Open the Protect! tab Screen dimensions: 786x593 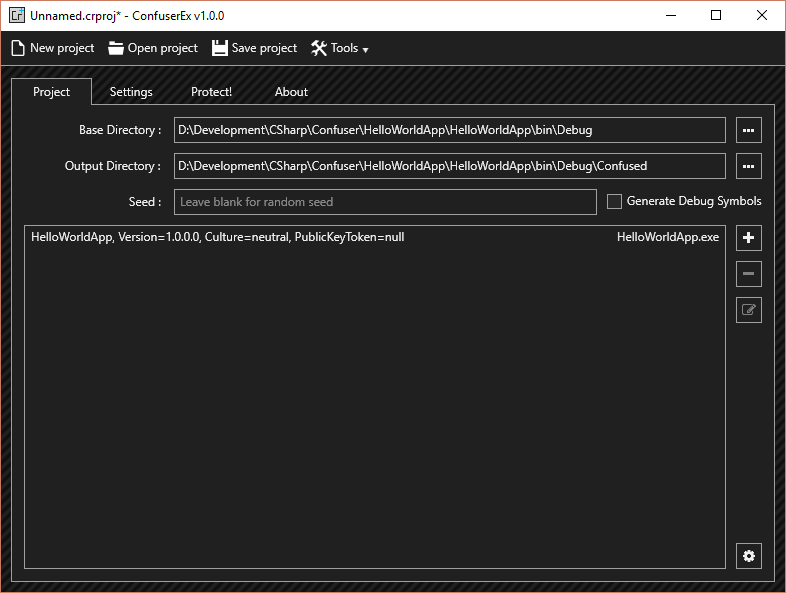pos(211,92)
